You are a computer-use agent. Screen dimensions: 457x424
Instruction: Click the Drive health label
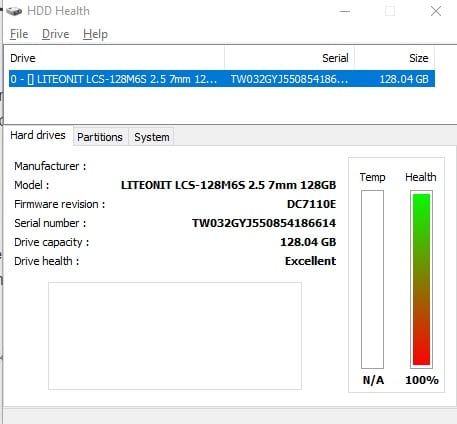pyautogui.click(x=47, y=261)
